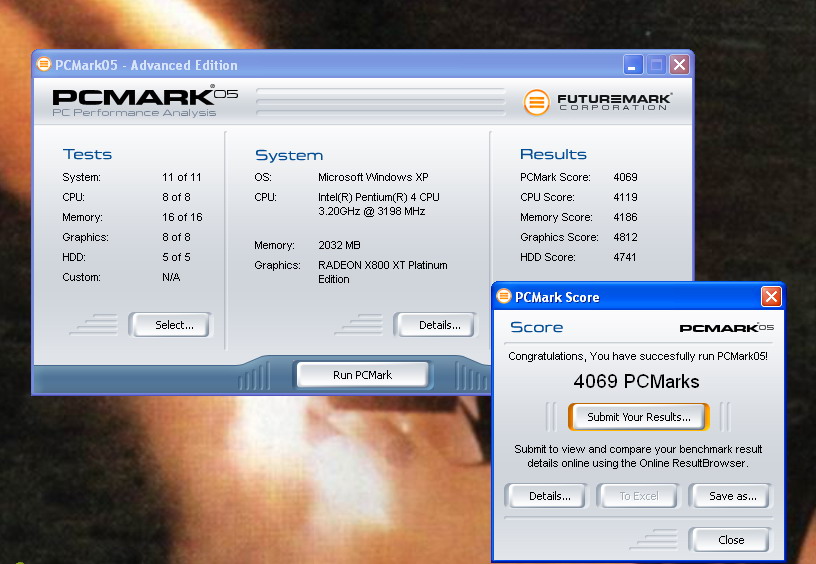Image resolution: width=816 pixels, height=564 pixels.
Task: Click the 'Congratulations' message text
Action: point(638,356)
